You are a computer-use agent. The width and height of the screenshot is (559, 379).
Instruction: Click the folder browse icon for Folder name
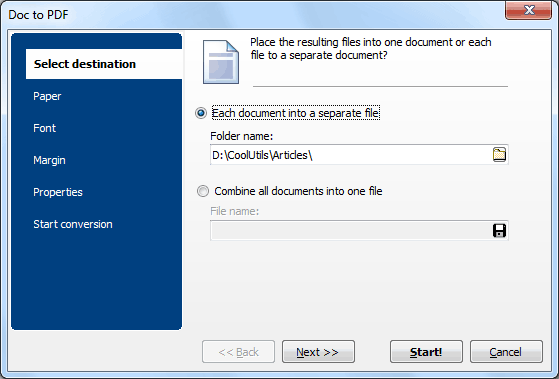pyautogui.click(x=499, y=155)
